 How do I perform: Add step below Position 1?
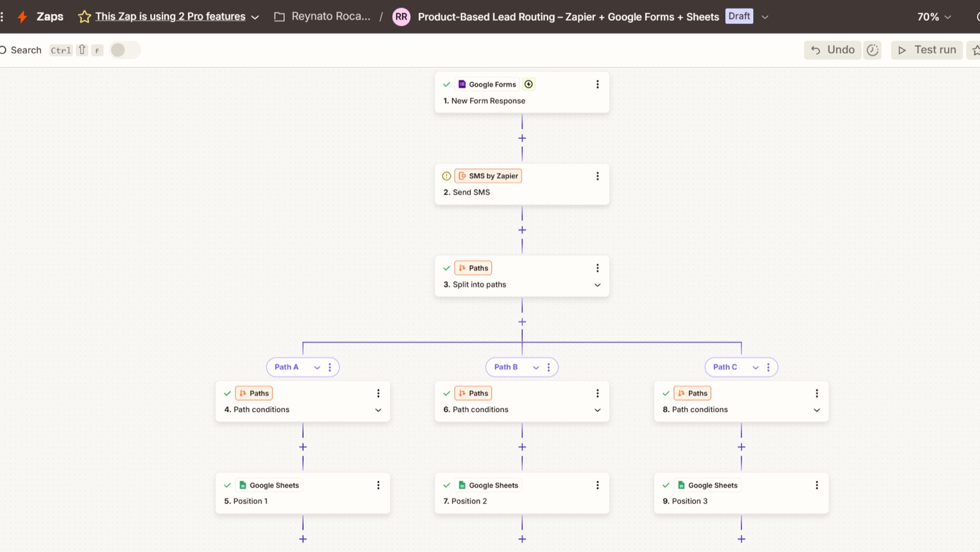coord(303,539)
